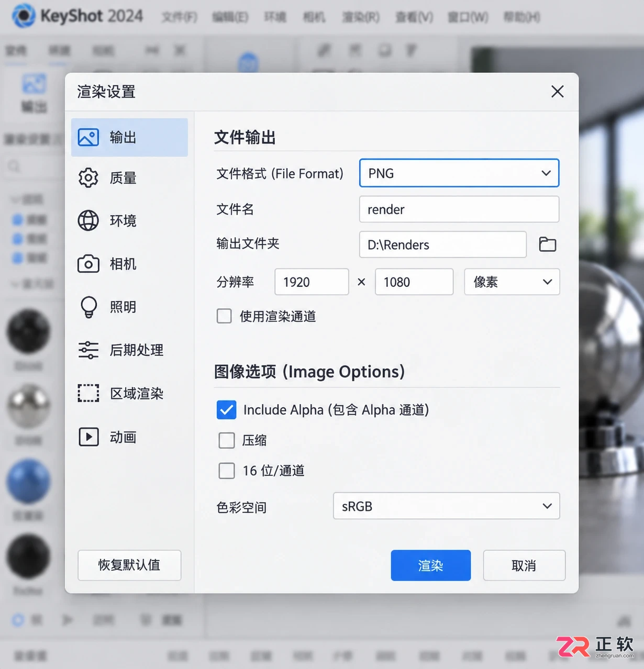Viewport: 644px width, 669px height.
Task: Open the 相机 camera icon
Action: (88, 264)
